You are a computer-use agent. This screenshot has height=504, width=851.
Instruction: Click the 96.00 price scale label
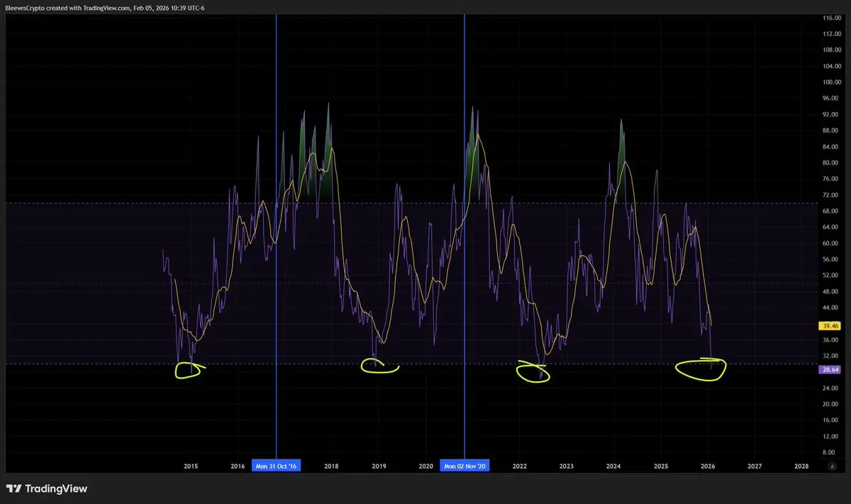coord(831,99)
